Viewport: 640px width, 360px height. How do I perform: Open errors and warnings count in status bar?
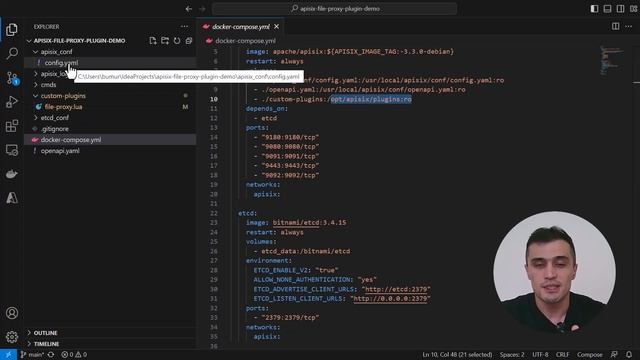coord(74,355)
